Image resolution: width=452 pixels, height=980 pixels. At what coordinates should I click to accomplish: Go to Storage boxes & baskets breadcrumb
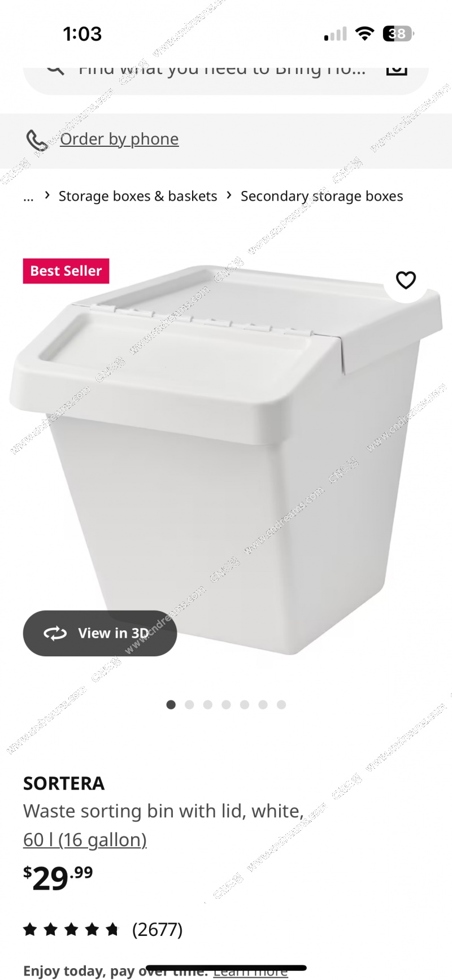click(138, 196)
